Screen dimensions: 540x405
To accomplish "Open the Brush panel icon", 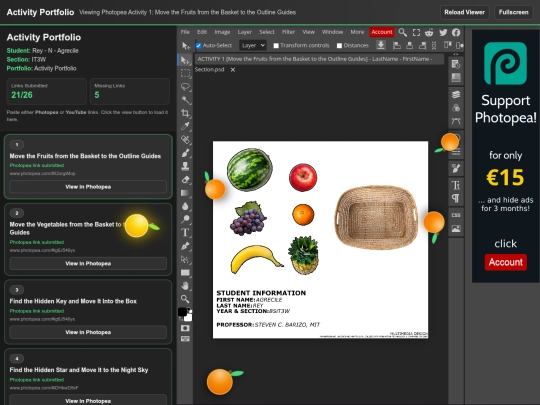I will [456, 168].
